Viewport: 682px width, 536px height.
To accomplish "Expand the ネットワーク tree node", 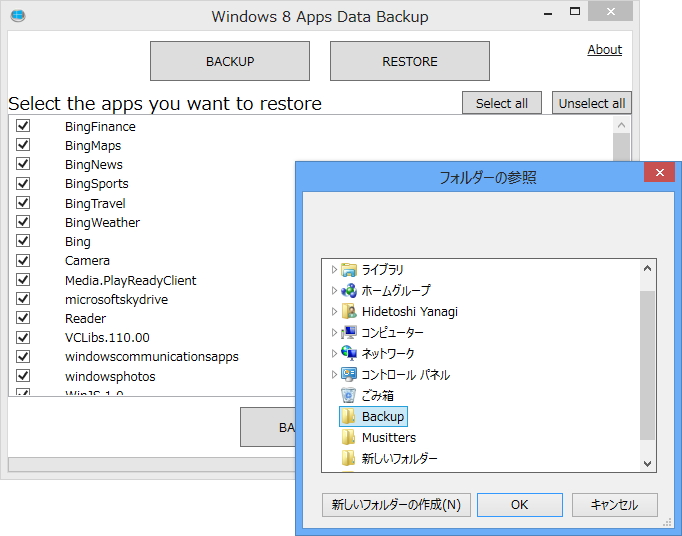I will (334, 353).
